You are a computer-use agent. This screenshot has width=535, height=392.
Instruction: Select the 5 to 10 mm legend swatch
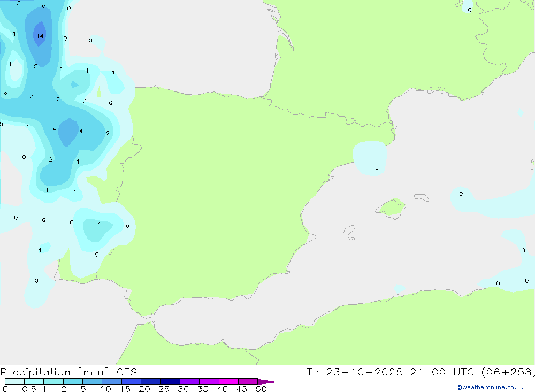[x=92, y=381]
